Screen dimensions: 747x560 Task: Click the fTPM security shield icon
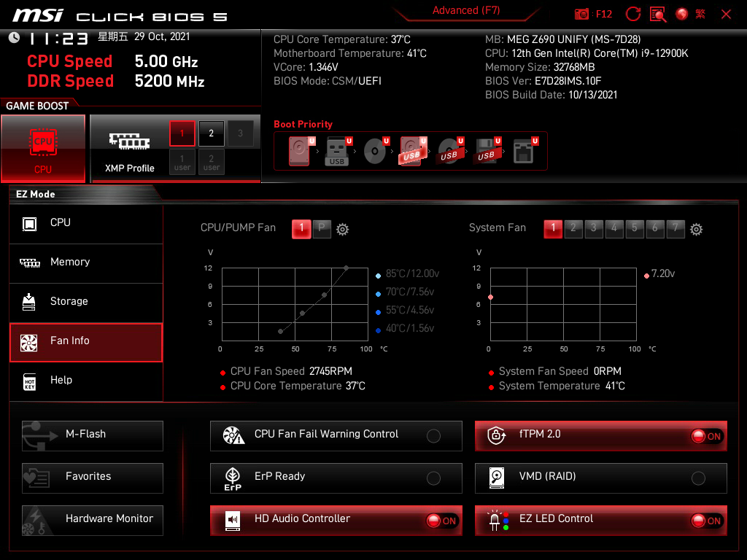click(496, 435)
